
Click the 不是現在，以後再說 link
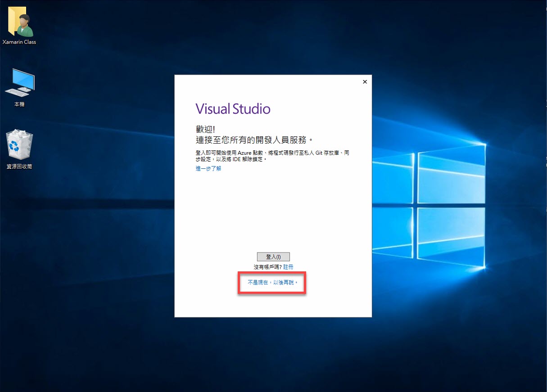[273, 283]
